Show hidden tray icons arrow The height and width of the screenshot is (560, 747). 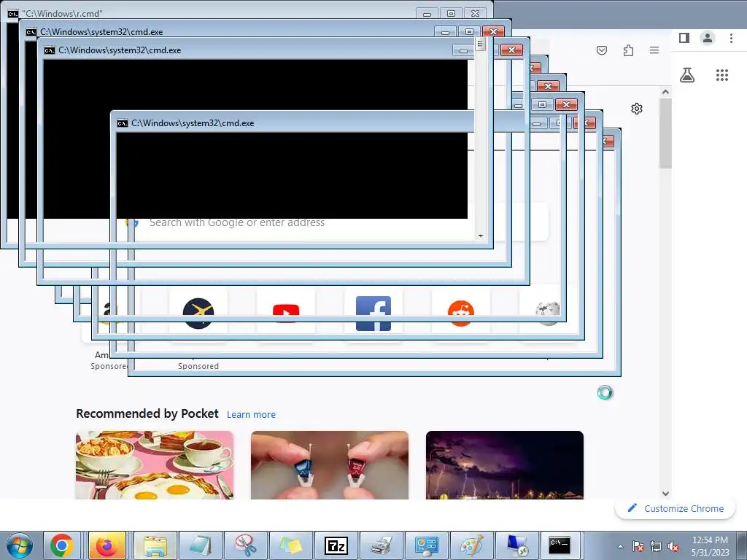[x=620, y=546]
